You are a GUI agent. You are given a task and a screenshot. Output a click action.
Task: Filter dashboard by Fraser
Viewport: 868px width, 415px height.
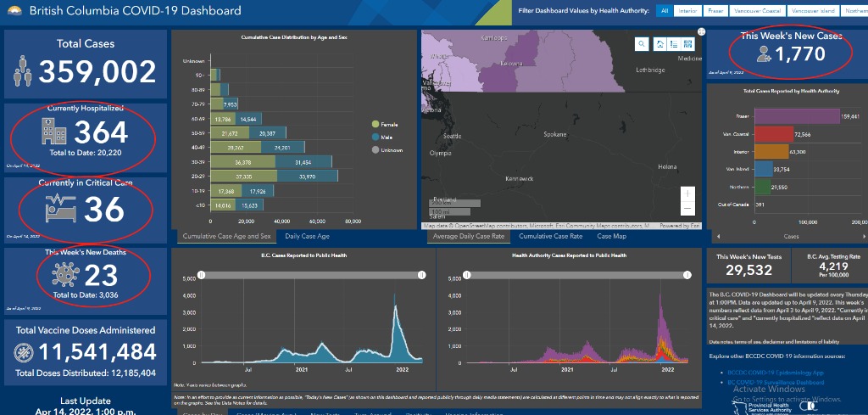point(715,10)
